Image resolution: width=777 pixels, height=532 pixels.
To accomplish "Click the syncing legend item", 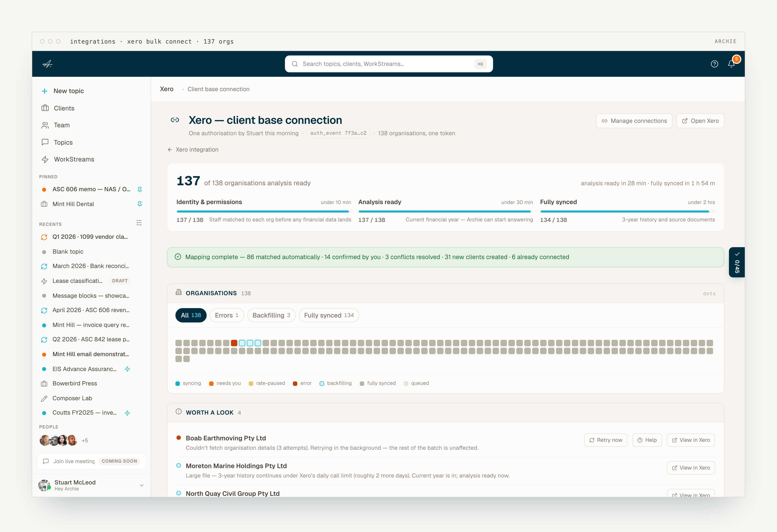I will click(188, 383).
